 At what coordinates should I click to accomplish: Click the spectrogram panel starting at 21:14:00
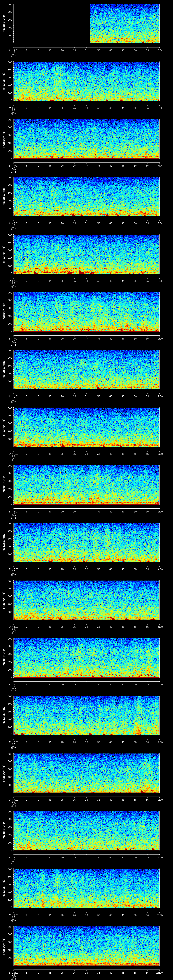point(87,600)
